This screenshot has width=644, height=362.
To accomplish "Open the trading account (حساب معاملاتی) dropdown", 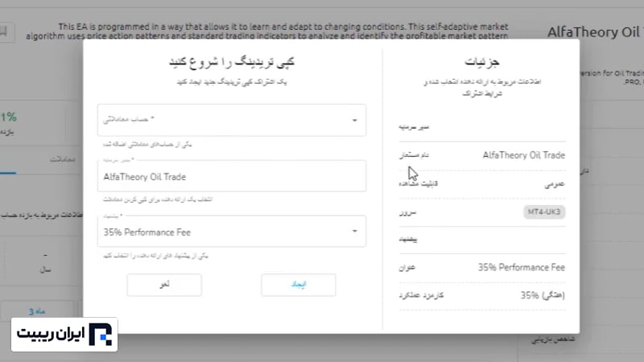I will [x=231, y=121].
